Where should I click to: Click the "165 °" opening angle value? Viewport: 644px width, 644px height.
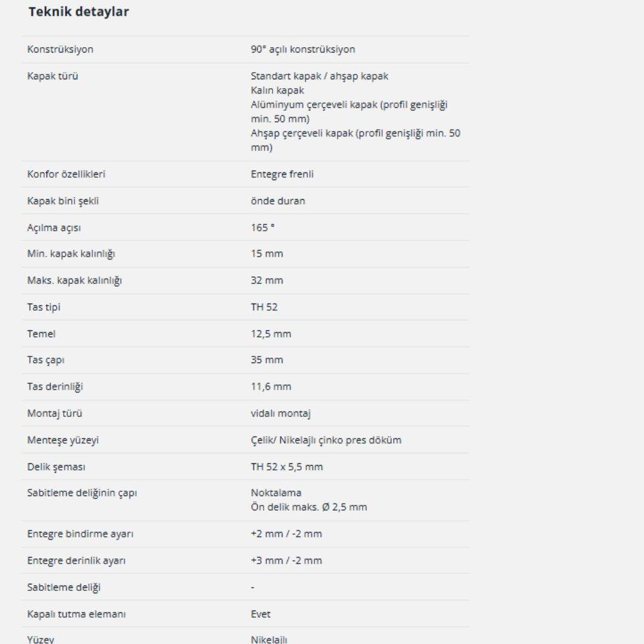coord(263,228)
